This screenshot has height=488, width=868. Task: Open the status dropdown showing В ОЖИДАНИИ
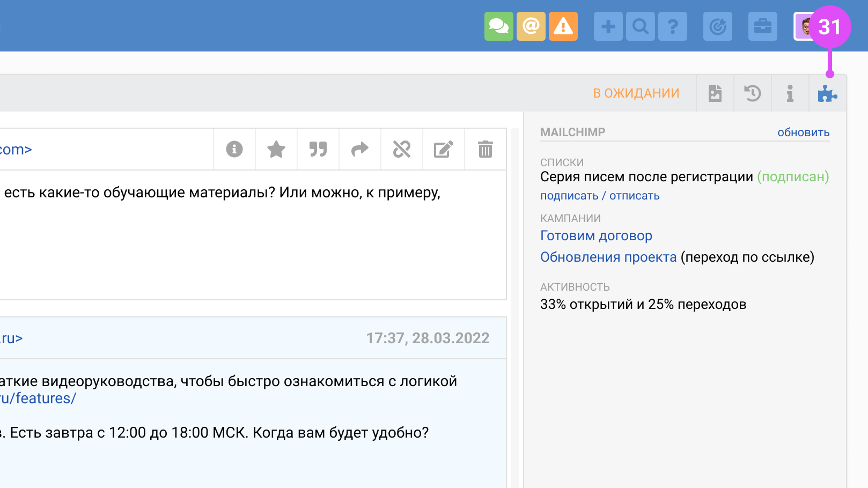pos(636,92)
